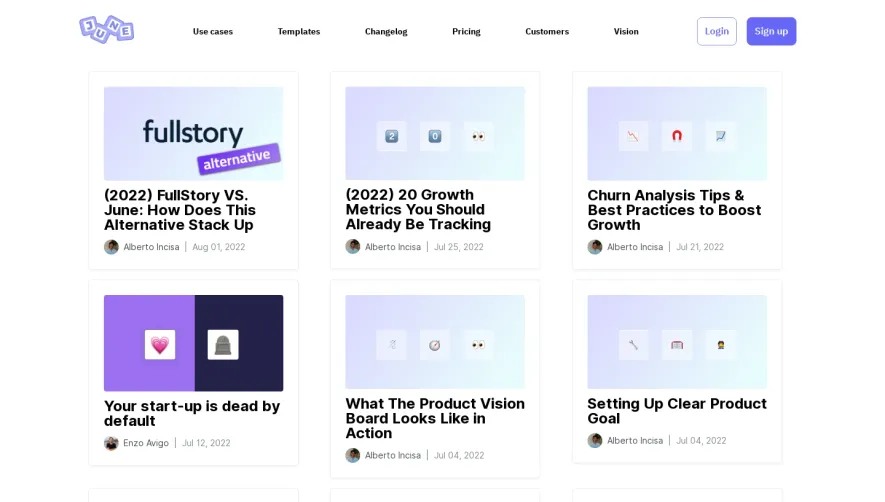This screenshot has width=885, height=502.
Task: Open the fullstory alternative thumbnail
Action: click(194, 133)
